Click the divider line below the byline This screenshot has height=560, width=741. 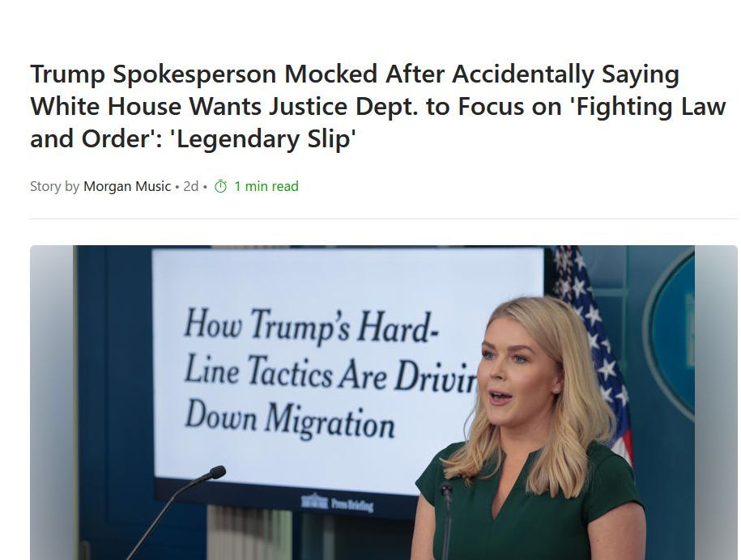pos(384,218)
